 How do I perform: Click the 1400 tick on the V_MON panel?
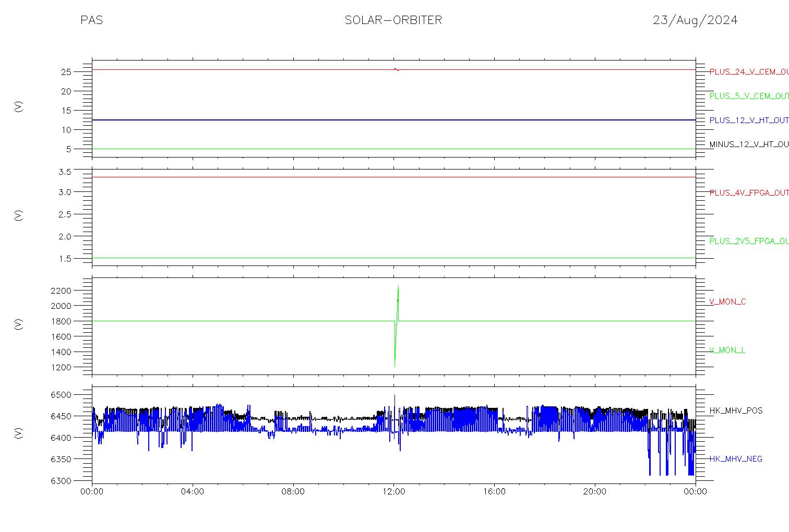click(x=61, y=352)
